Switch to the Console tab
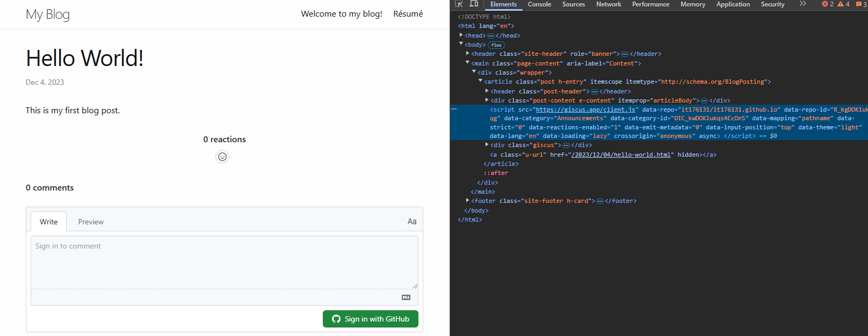 click(539, 4)
